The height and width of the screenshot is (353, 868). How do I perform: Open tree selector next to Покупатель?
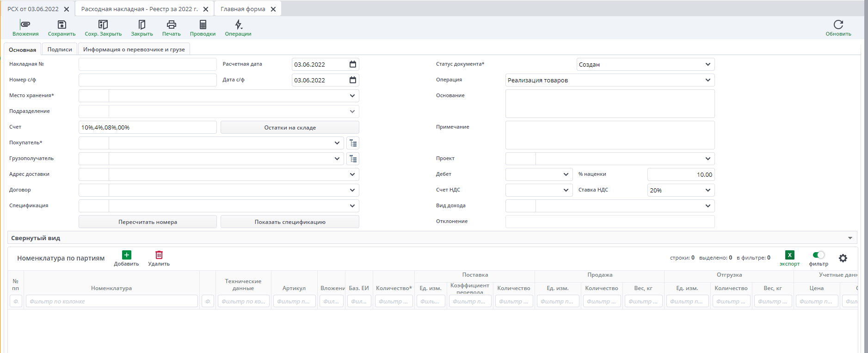pos(353,143)
